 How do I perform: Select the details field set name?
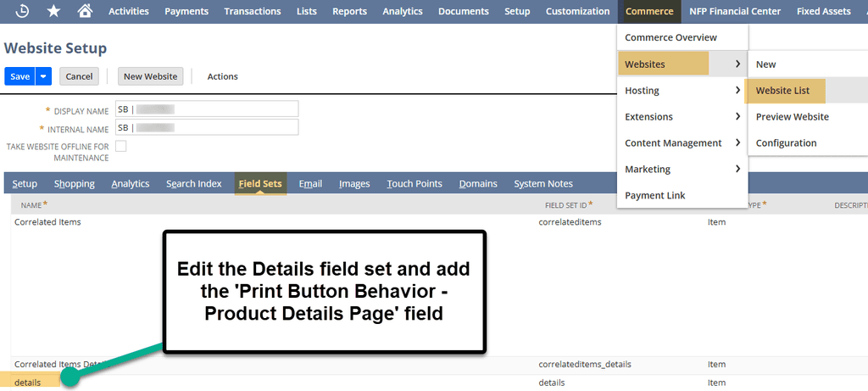tap(28, 383)
